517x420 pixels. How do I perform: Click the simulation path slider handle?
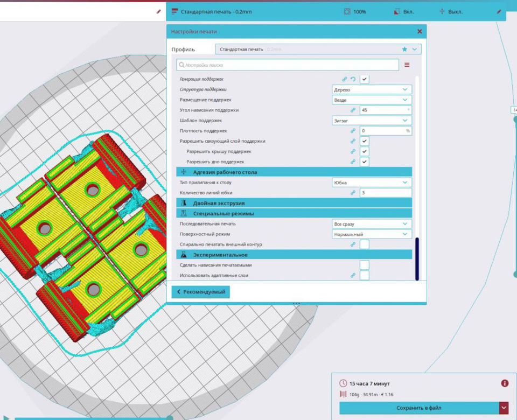[170, 418]
